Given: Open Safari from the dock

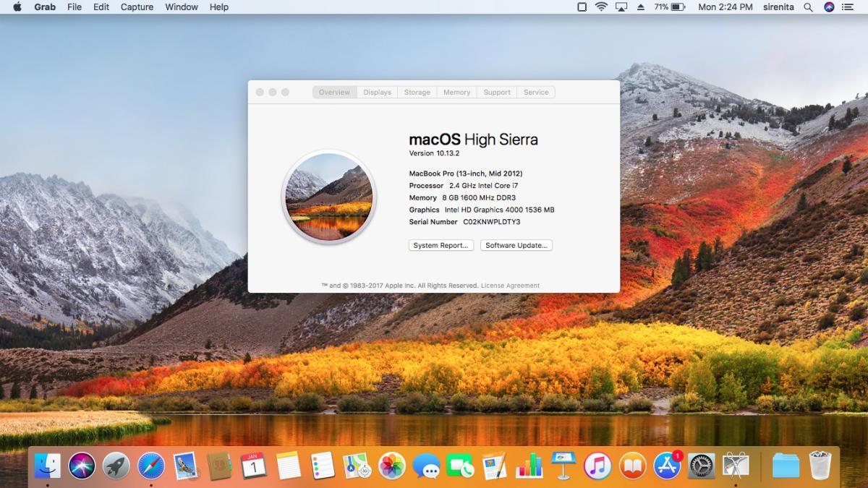Looking at the screenshot, I should [x=151, y=466].
